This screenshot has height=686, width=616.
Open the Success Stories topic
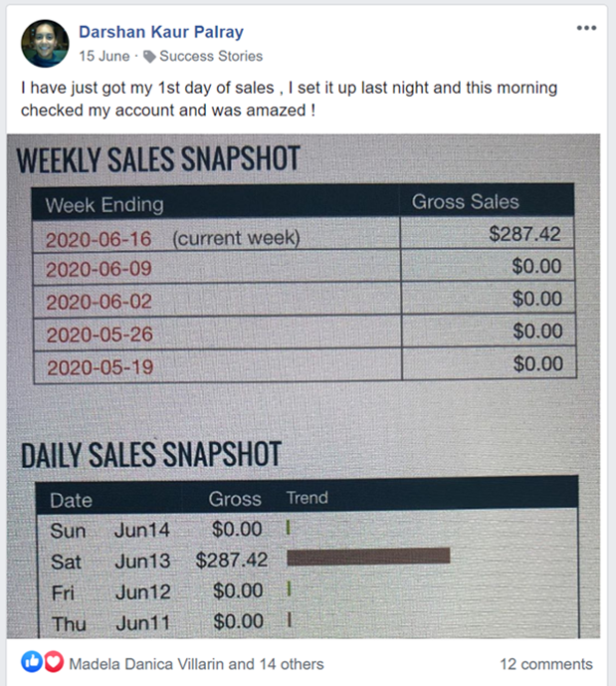[x=210, y=56]
